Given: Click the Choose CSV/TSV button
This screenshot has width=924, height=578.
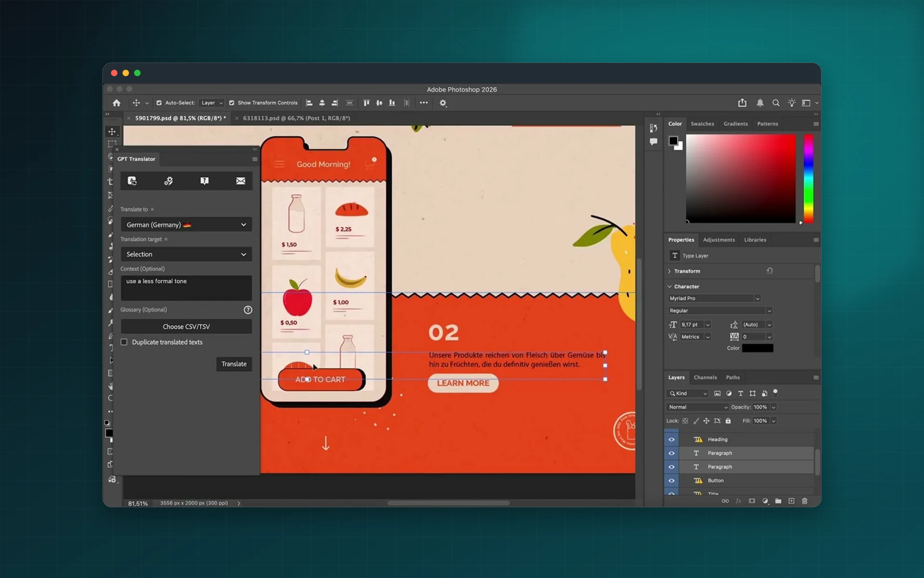Looking at the screenshot, I should [x=186, y=327].
